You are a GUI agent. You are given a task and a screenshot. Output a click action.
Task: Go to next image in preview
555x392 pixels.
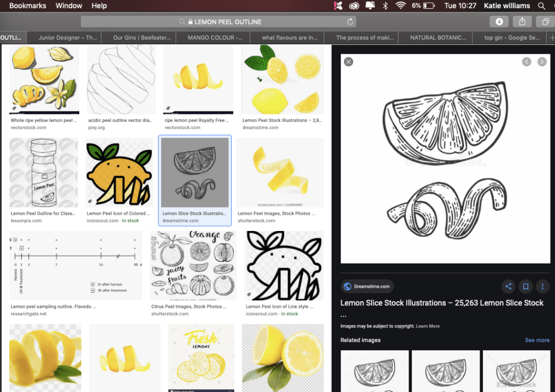click(541, 62)
